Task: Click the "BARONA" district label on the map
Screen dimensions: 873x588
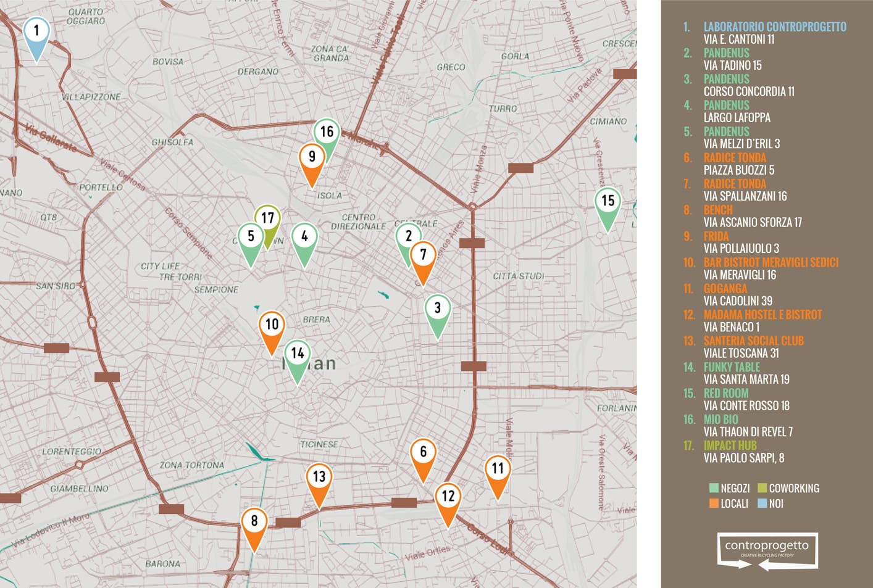Action: 163,563
